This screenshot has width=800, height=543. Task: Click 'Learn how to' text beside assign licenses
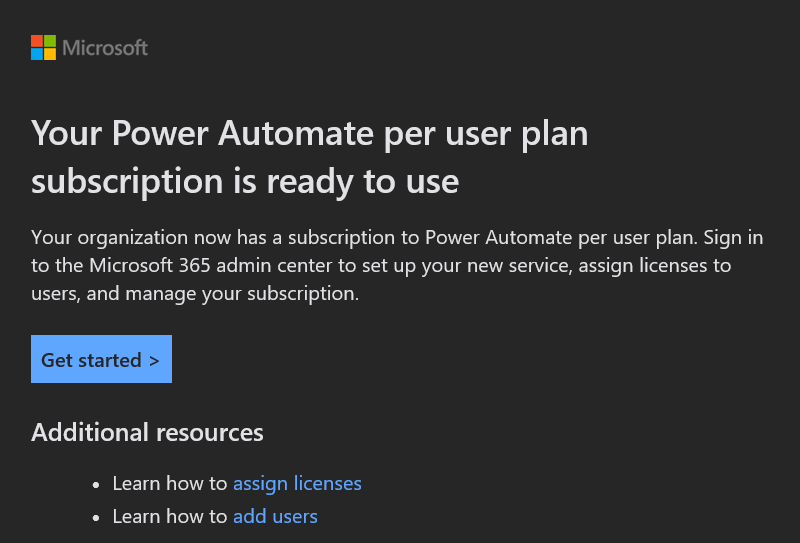tap(170, 484)
